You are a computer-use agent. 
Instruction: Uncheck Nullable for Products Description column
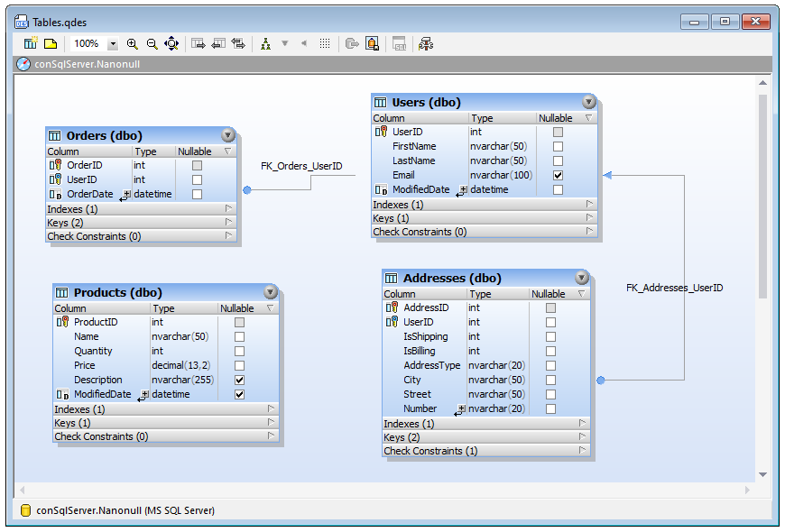(239, 380)
